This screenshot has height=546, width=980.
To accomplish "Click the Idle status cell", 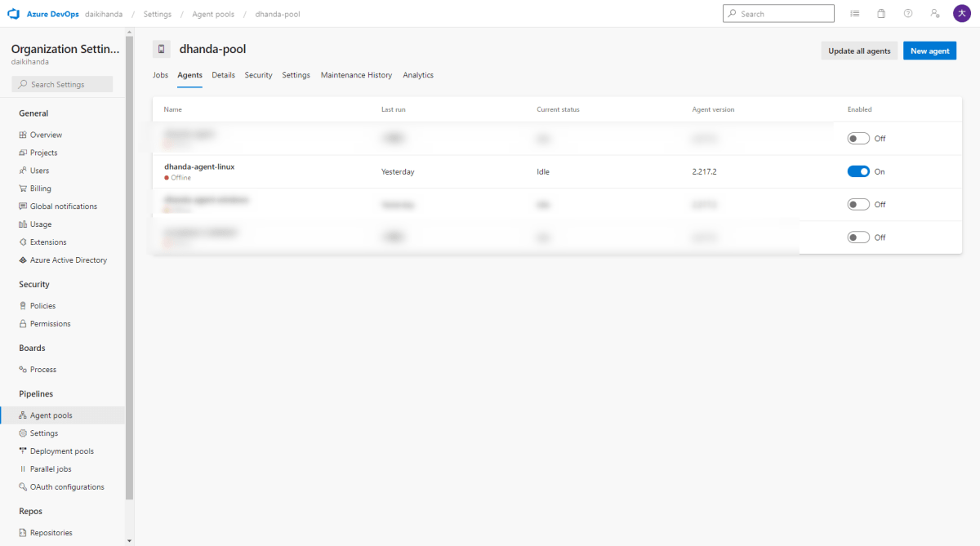I will coord(543,172).
